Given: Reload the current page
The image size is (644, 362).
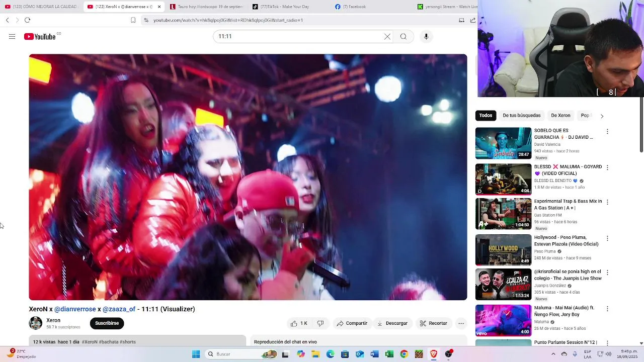Looking at the screenshot, I should (x=27, y=20).
